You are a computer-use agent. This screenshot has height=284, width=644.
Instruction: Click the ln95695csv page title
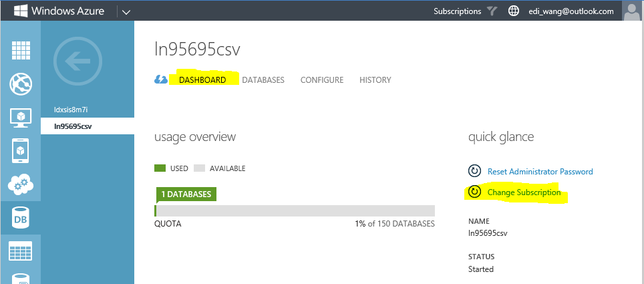197,49
